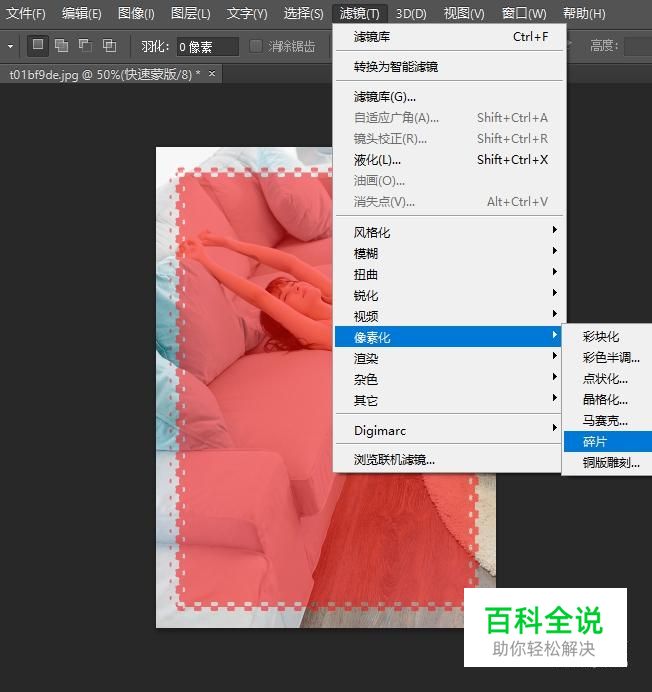Open the 窗口(W) menu

(x=524, y=14)
